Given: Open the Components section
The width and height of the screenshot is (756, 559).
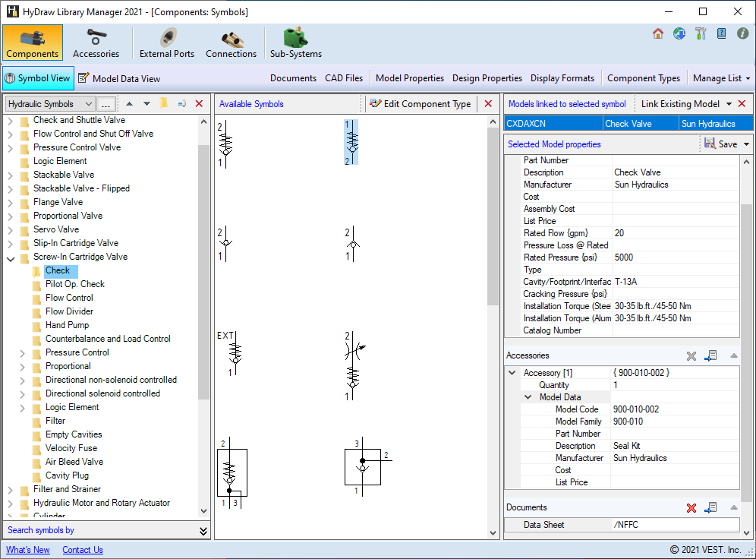Looking at the screenshot, I should tap(33, 43).
